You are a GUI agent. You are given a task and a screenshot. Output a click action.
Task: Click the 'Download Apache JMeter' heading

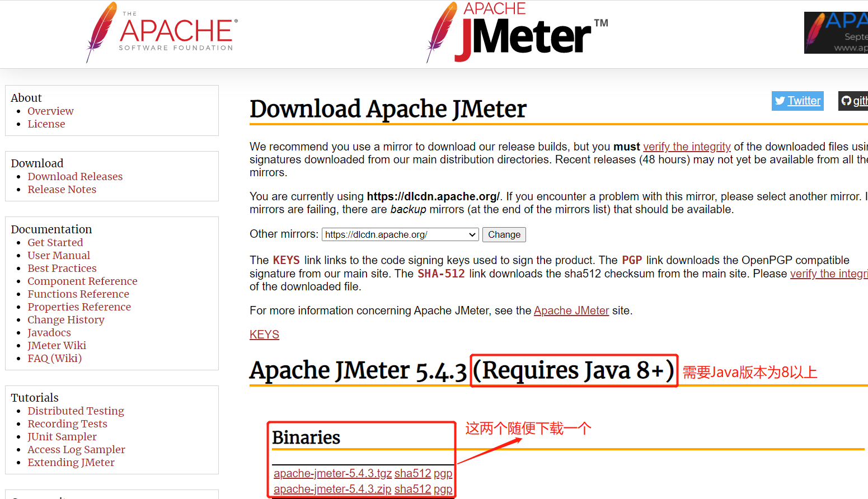[388, 109]
